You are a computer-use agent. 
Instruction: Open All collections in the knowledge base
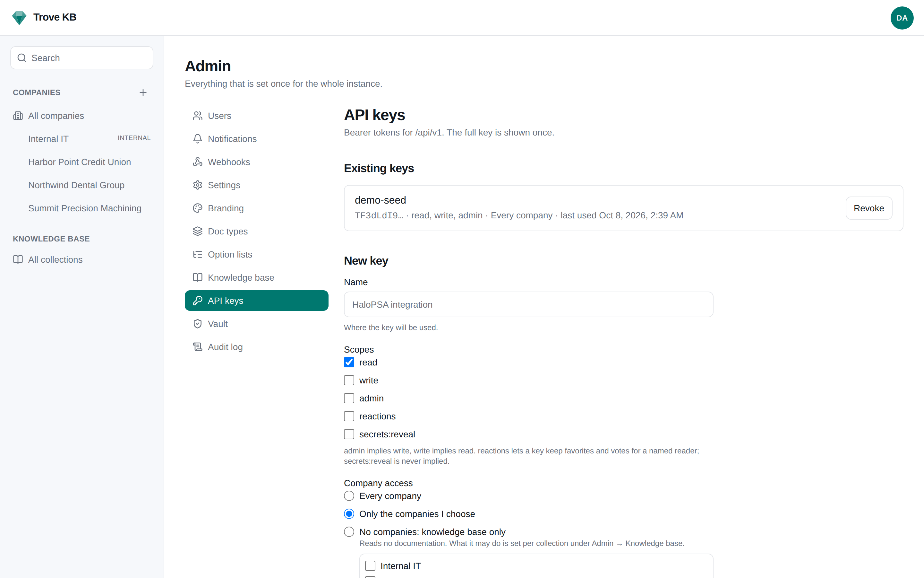(82, 259)
